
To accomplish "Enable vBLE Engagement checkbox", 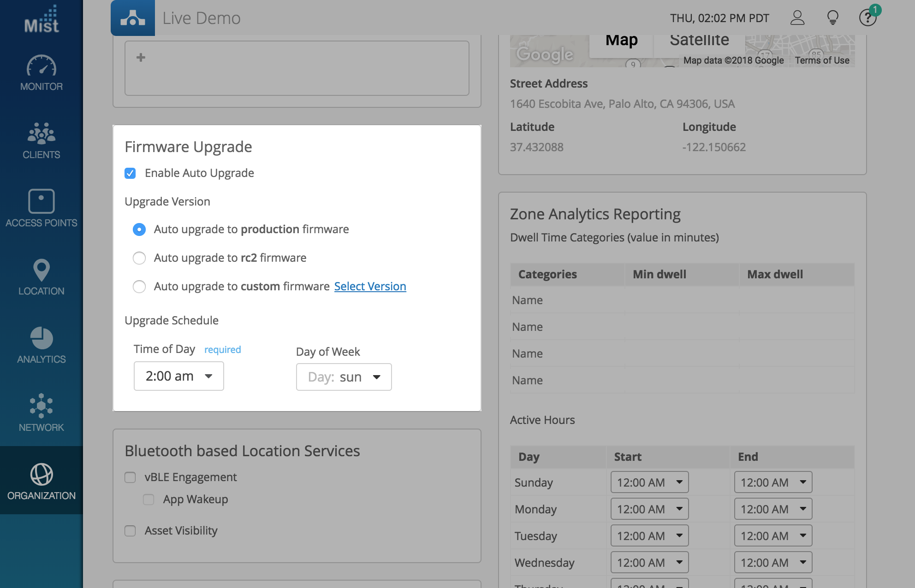I will tap(130, 477).
